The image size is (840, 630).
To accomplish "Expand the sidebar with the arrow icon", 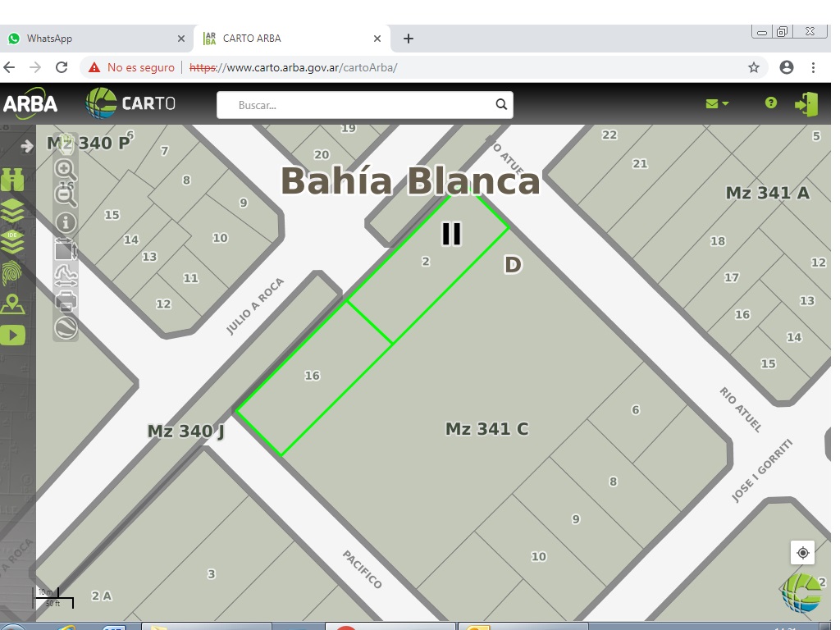I will pyautogui.click(x=27, y=146).
